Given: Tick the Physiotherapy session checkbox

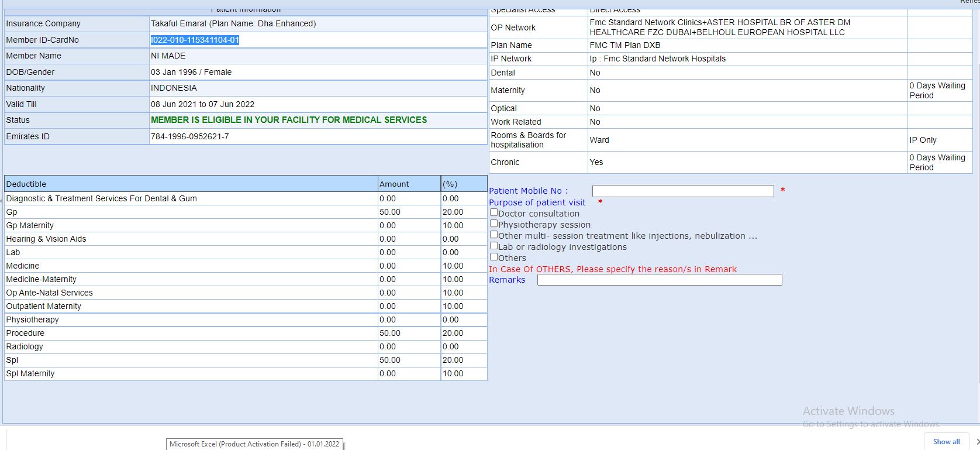Looking at the screenshot, I should (x=494, y=224).
